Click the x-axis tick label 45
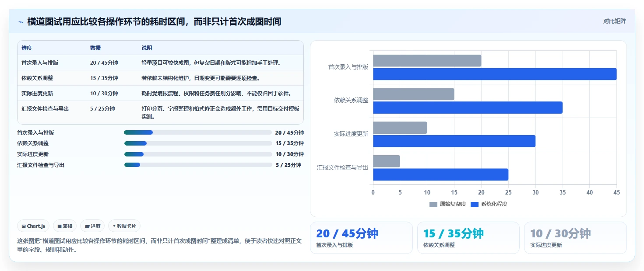Screen dimensions: 644x271 [x=616, y=192]
